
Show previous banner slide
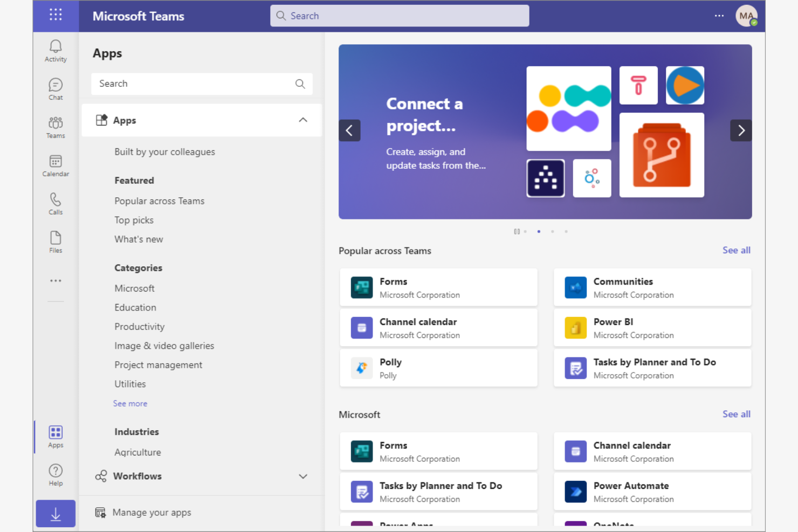[x=349, y=130]
